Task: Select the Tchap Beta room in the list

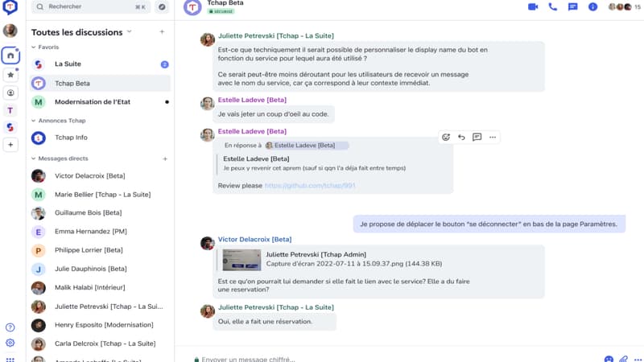Action: click(x=100, y=84)
